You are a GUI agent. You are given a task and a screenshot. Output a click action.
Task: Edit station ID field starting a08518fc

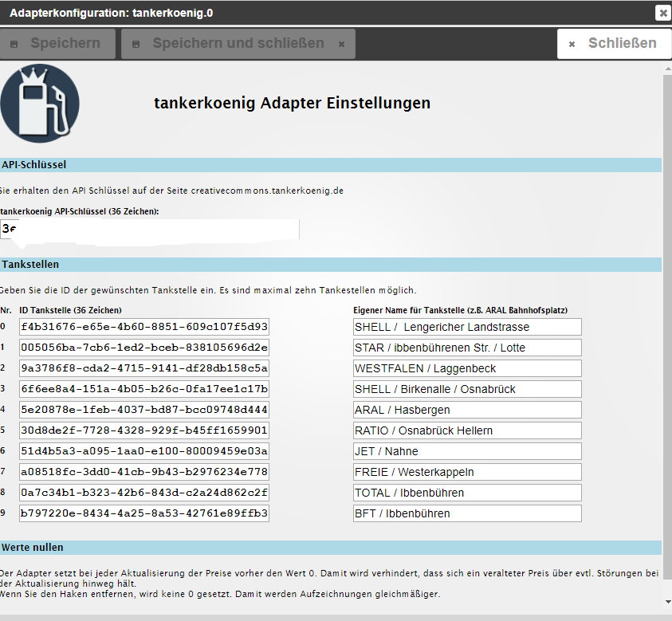[144, 471]
